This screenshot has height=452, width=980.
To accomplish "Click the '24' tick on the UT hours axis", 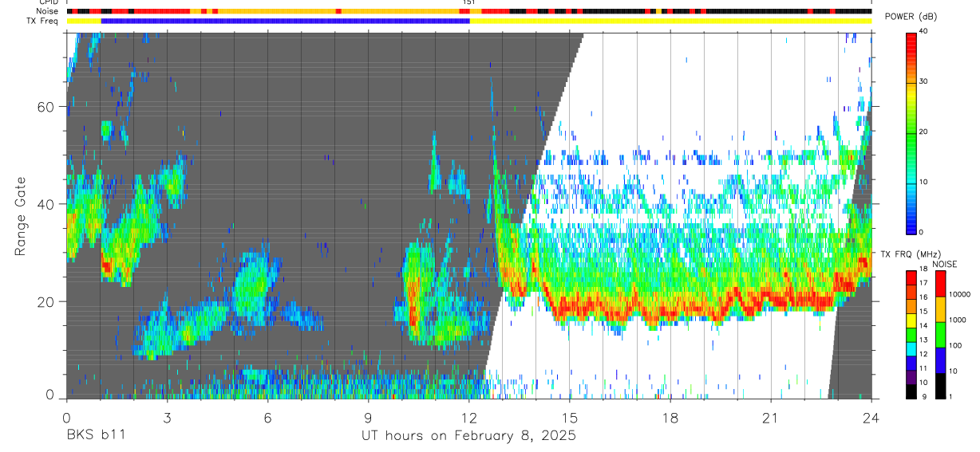I will [x=871, y=417].
